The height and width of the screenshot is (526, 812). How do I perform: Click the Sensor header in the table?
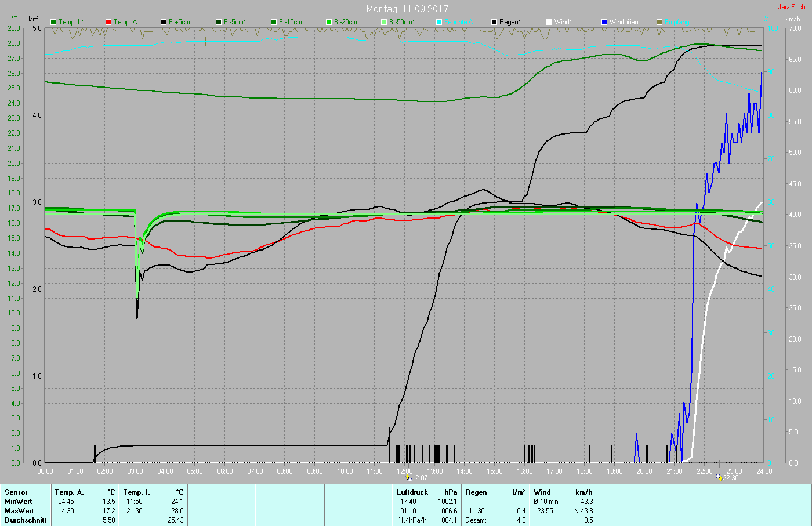[16, 492]
